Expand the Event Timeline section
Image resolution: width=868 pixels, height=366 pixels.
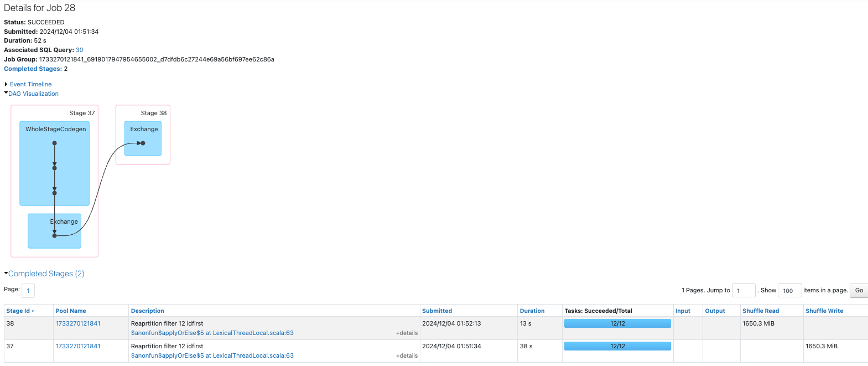(x=30, y=84)
